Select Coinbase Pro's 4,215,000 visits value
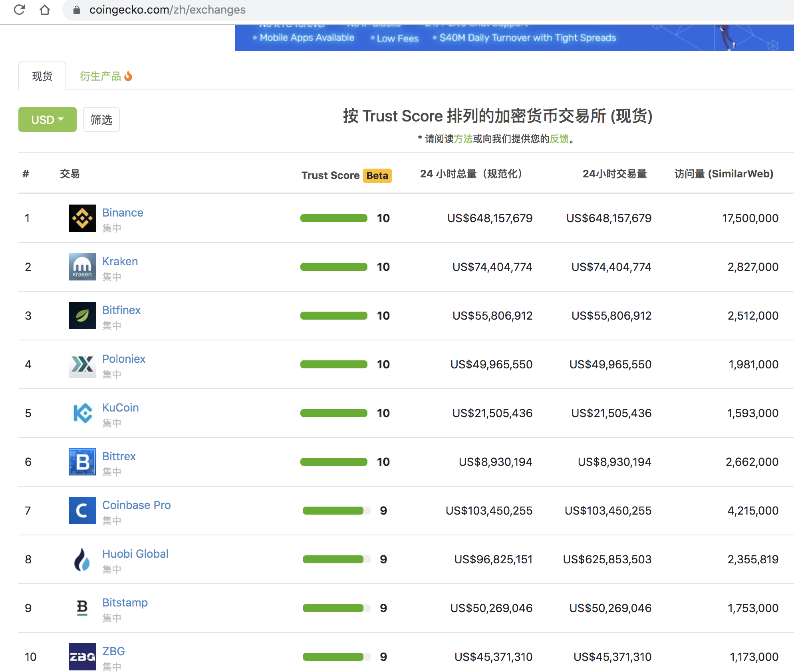Viewport: 794px width, 672px height. 753,511
